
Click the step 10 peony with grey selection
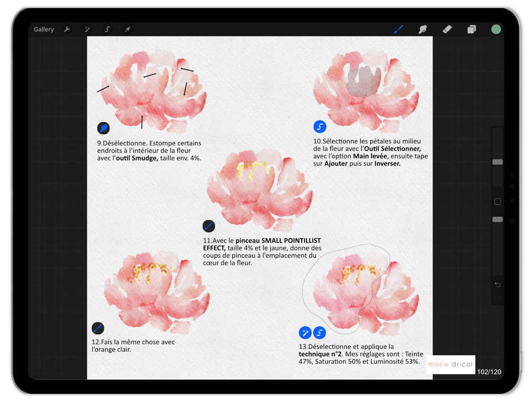(366, 91)
